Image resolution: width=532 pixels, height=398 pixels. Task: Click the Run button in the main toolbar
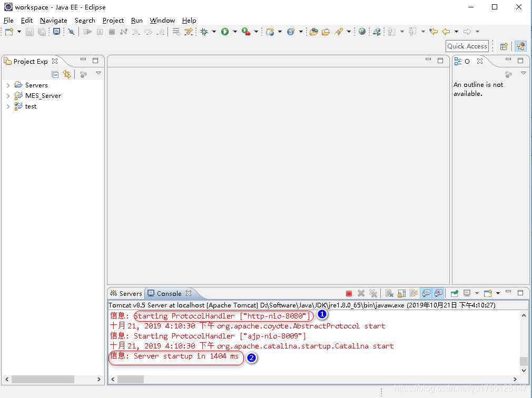point(225,32)
